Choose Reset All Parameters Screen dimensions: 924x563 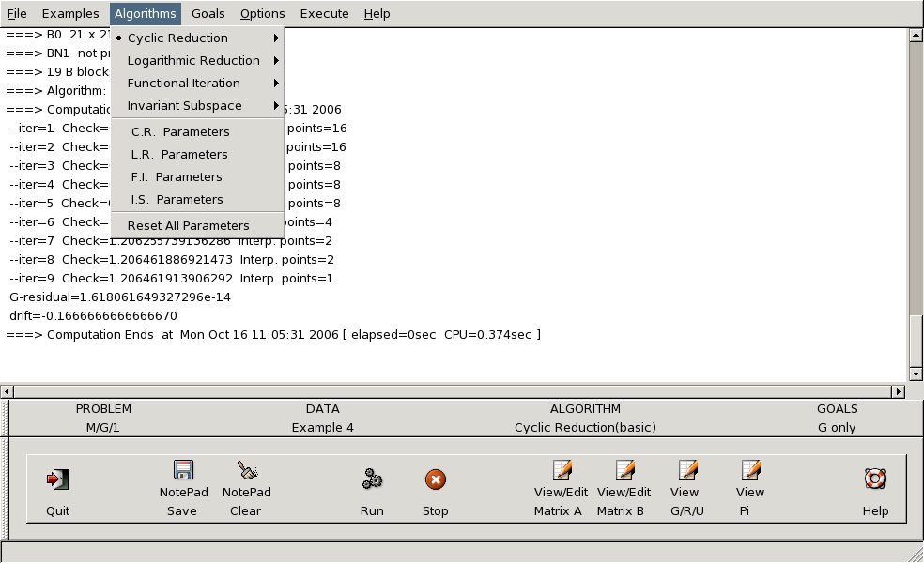[189, 226]
